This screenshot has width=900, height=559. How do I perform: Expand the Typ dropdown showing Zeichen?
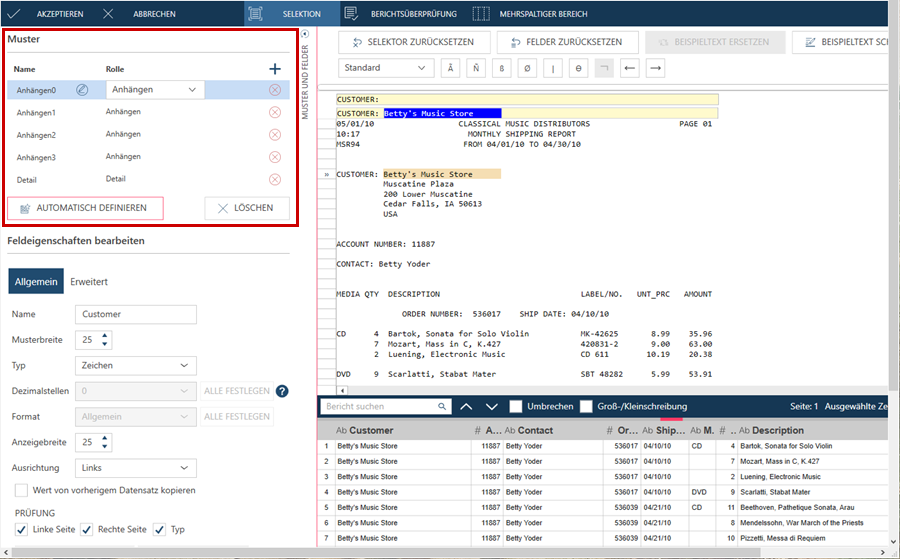[x=135, y=366]
